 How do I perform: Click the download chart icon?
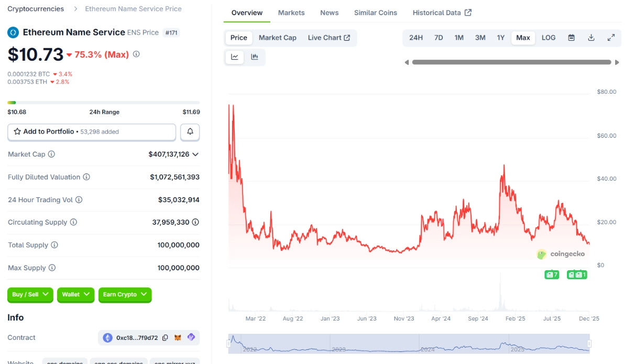coord(591,38)
